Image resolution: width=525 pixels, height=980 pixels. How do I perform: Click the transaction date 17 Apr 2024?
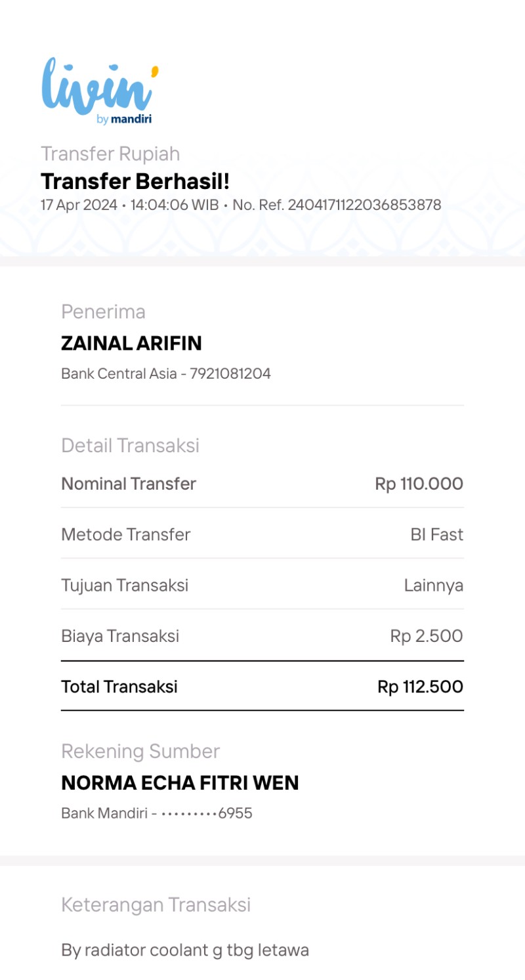[79, 205]
